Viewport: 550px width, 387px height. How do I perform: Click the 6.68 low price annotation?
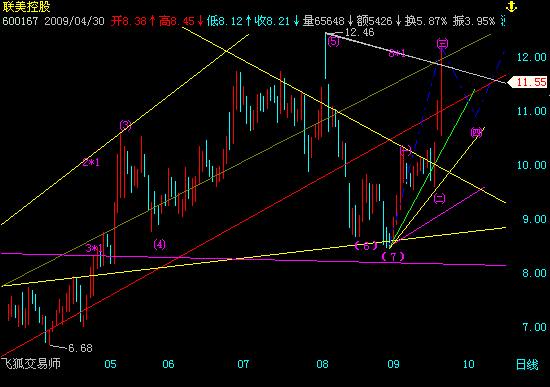click(x=80, y=348)
